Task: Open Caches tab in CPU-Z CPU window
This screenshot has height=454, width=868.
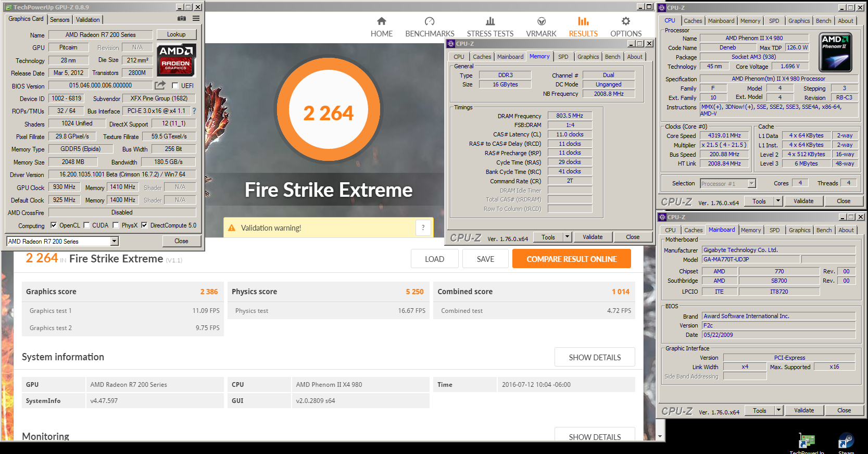Action: (693, 21)
